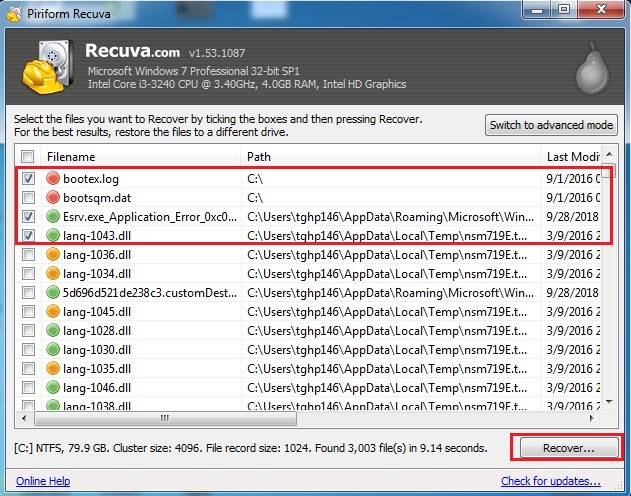The width and height of the screenshot is (631, 496).
Task: Check the bootsqm.dat checkbox
Action: [x=28, y=198]
